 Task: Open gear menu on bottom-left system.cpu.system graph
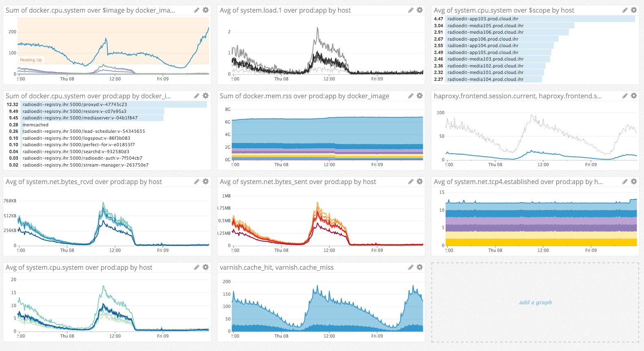(205, 267)
